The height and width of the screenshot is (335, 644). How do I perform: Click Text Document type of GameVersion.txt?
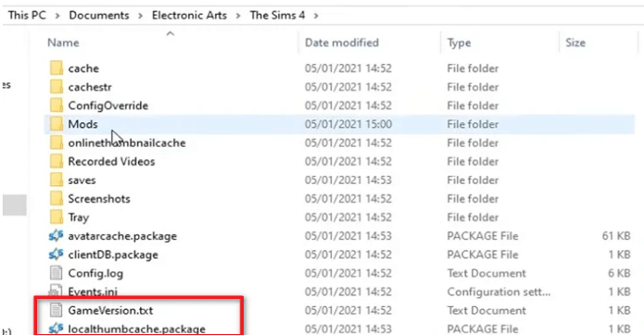coord(486,310)
